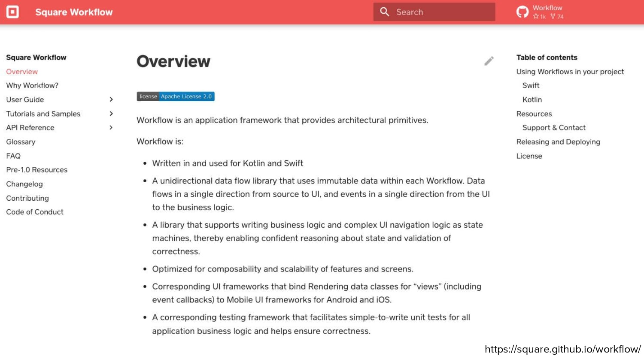Click the magnifying glass search icon
This screenshot has height=362, width=644.
(x=385, y=12)
